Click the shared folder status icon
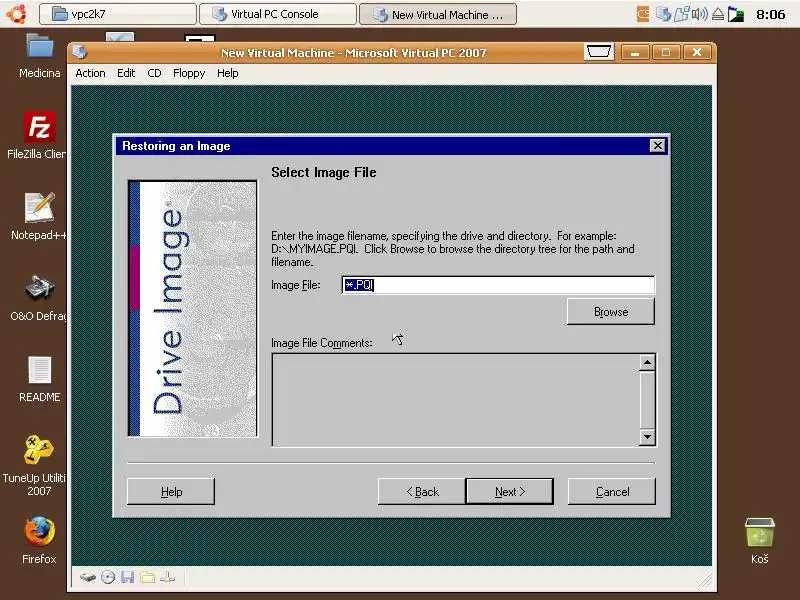800x600 pixels. click(147, 578)
